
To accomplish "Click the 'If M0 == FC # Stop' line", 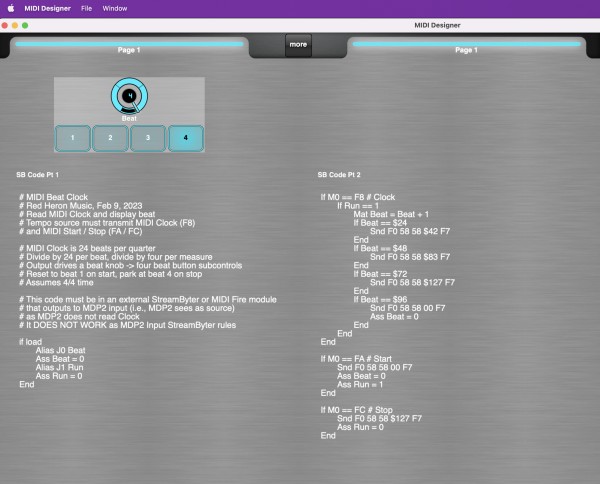I will coord(356,410).
